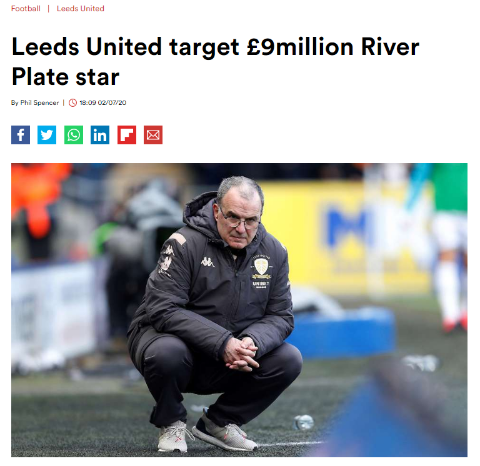Share the article on Facebook
The image size is (480, 466).
pos(20,135)
